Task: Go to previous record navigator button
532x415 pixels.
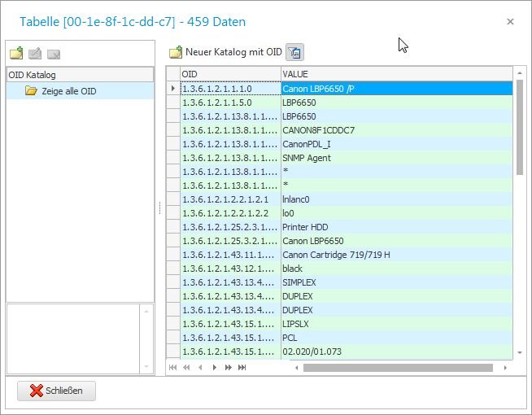Action: 200,368
